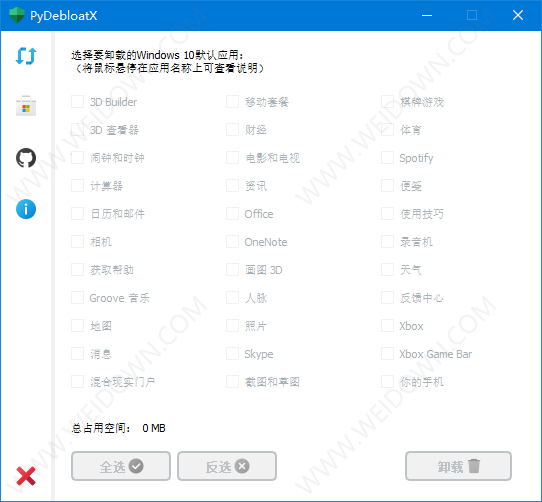Toggle the 闹钟和时钟 checkbox
The height and width of the screenshot is (502, 542).
(77, 158)
